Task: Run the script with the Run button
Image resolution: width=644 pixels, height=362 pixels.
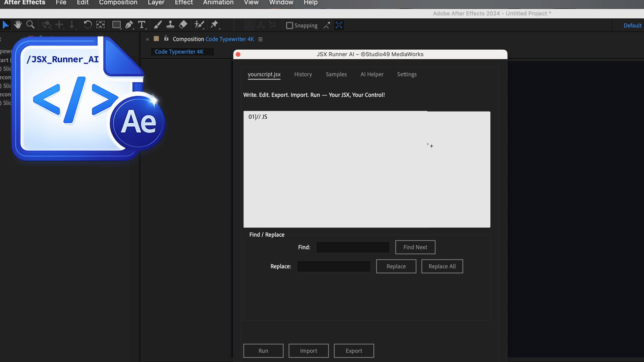Action: [263, 351]
